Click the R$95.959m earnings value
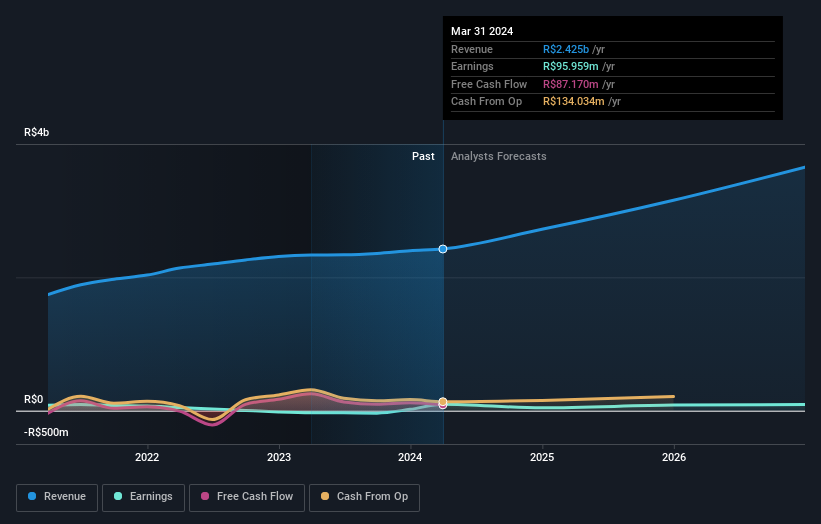 click(570, 66)
